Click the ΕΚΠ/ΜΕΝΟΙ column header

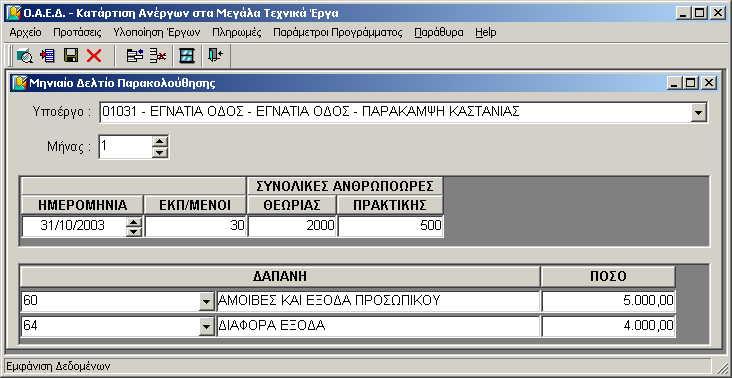195,205
